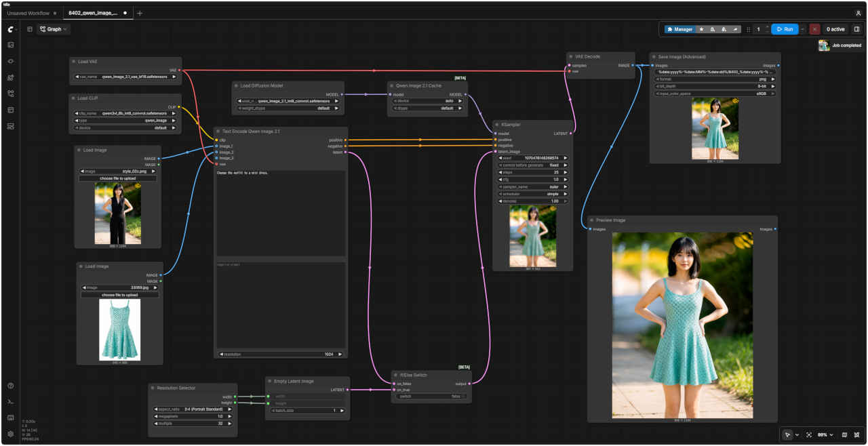
Task: Open the sampler_name combo in KSampler
Action: click(x=534, y=186)
